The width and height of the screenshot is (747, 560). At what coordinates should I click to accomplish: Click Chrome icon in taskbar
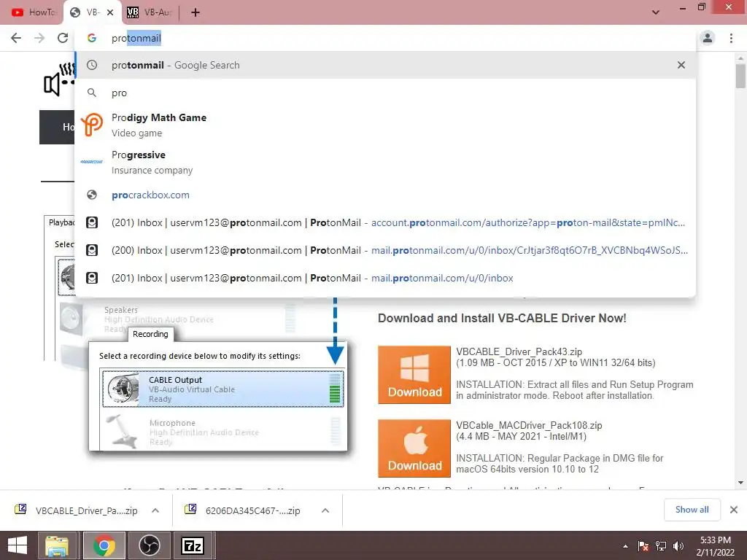tap(104, 545)
